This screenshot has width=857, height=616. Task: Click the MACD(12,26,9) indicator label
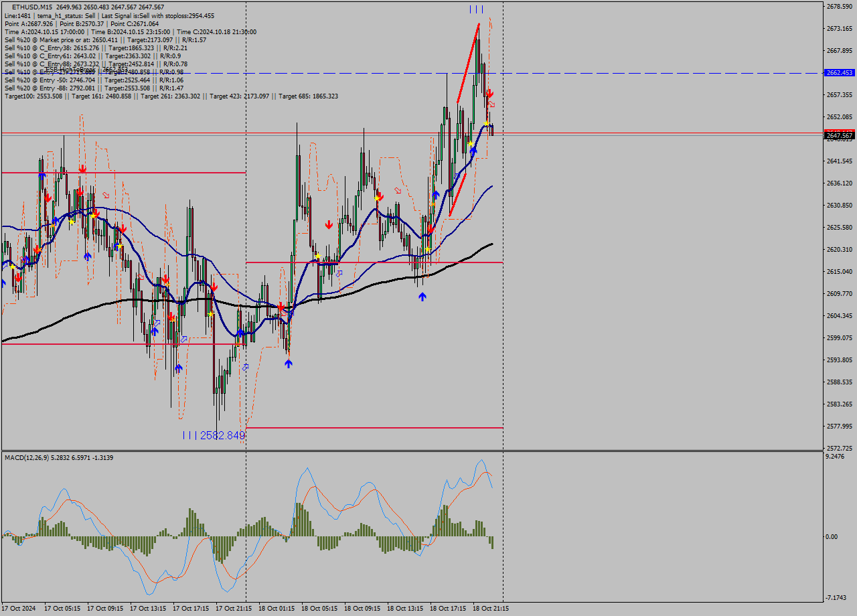(x=59, y=457)
